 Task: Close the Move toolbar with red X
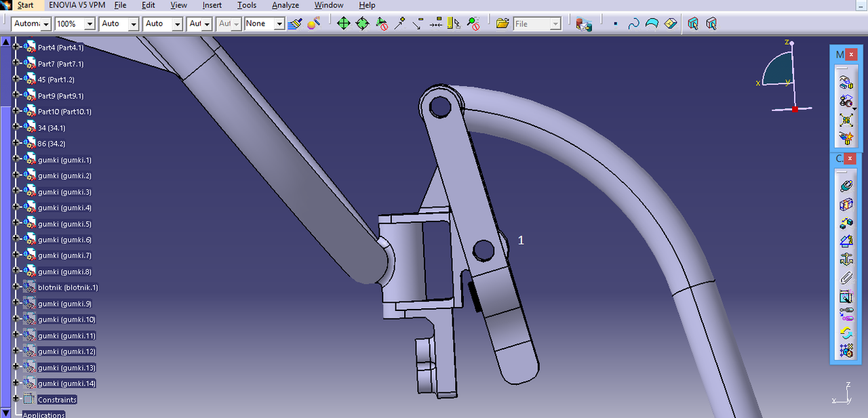[852, 54]
